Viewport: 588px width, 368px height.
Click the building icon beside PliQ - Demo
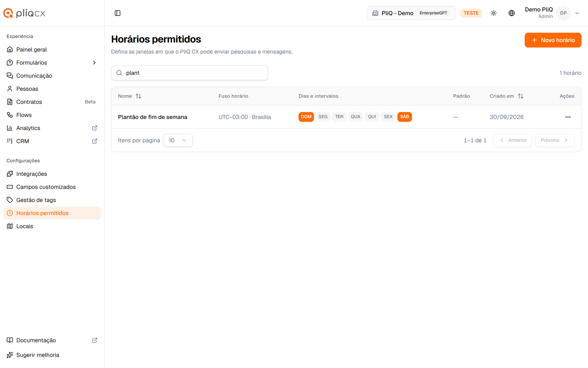(375, 13)
